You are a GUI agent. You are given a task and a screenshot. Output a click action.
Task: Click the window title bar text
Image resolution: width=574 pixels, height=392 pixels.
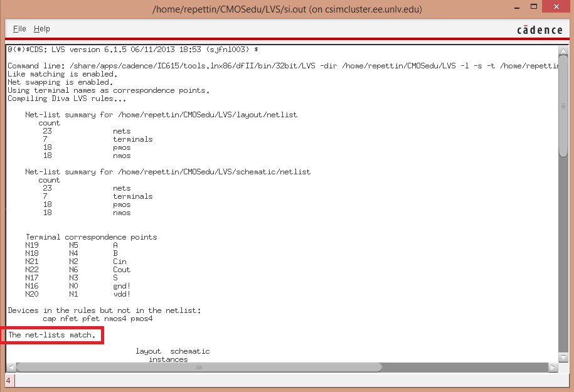tap(287, 9)
